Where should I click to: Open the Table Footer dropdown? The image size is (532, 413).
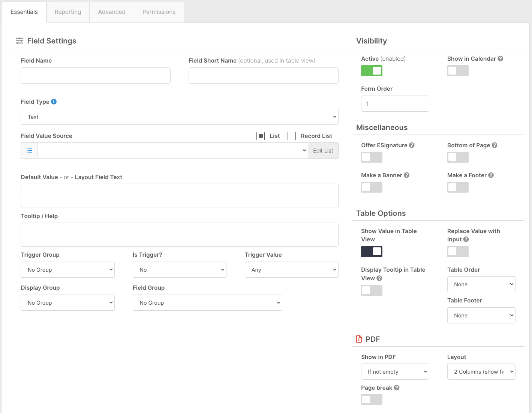pos(481,316)
